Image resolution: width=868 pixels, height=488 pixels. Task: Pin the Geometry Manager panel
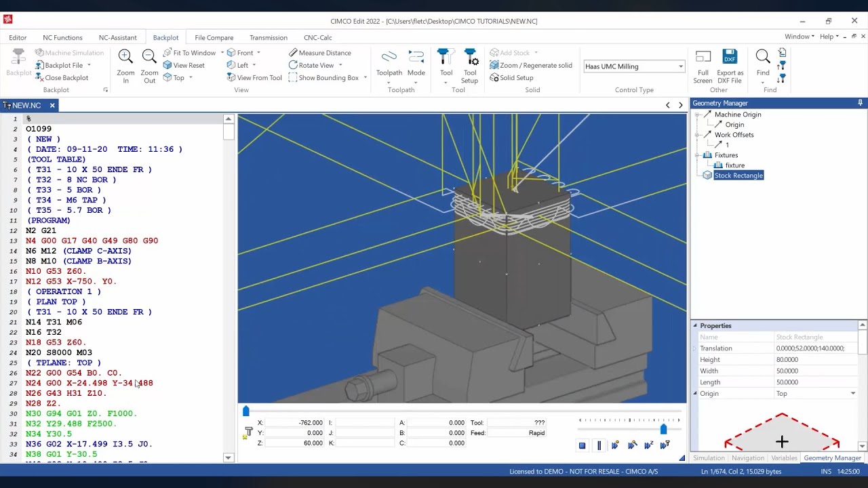860,103
